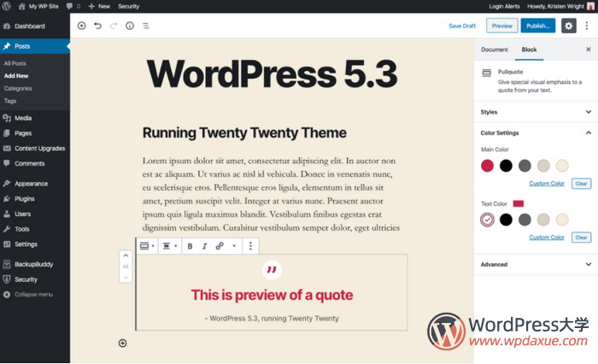The width and height of the screenshot is (598, 364).
Task: Select black swatch under Text Color
Action: pos(506,220)
